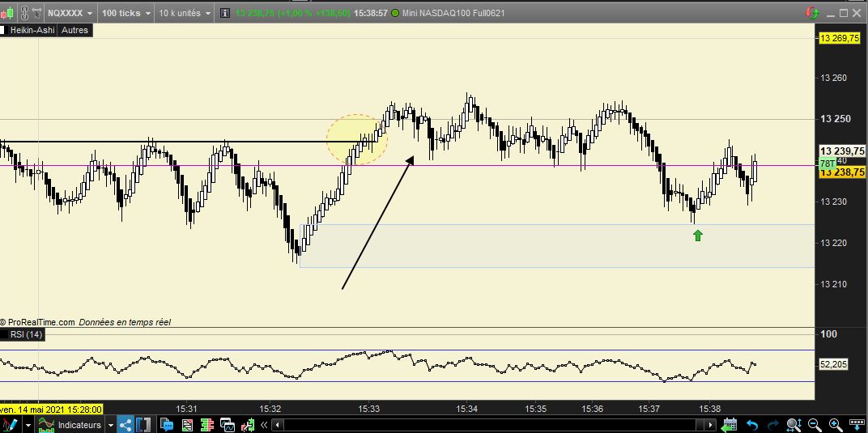
Task: Click the 13 239,75 current price label
Action: click(842, 151)
